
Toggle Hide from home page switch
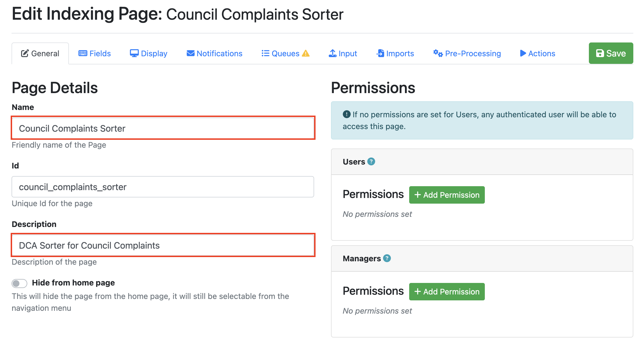pos(19,283)
